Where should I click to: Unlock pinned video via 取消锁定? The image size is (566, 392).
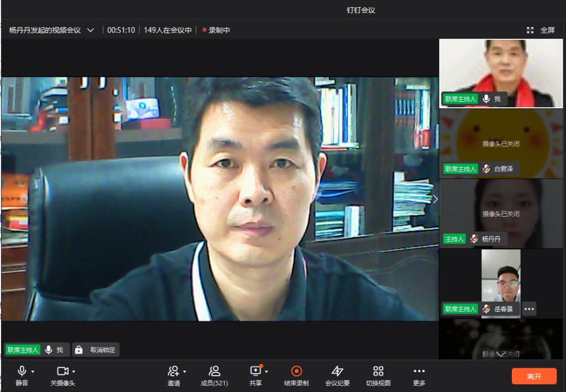[x=96, y=350]
